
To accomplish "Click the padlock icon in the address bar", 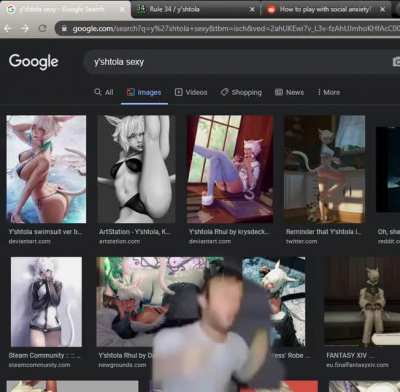I will coord(64,29).
